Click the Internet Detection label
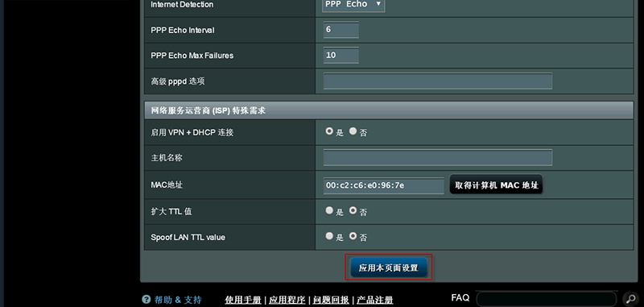Image resolution: width=644 pixels, height=307 pixels. click(182, 5)
